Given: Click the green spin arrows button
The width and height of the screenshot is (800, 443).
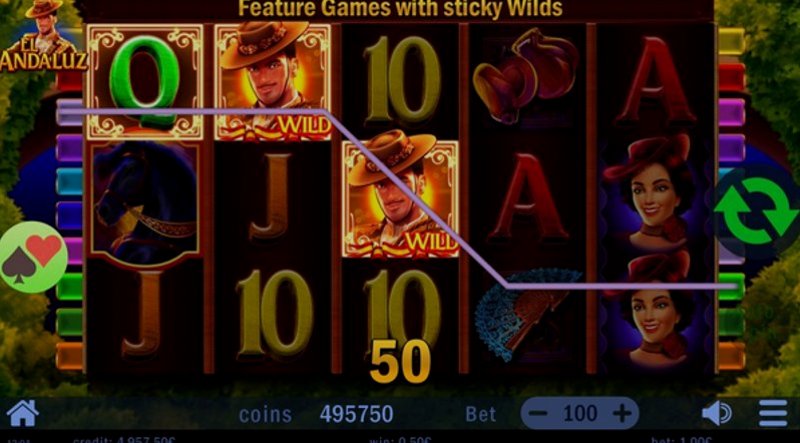Looking at the screenshot, I should (756, 210).
